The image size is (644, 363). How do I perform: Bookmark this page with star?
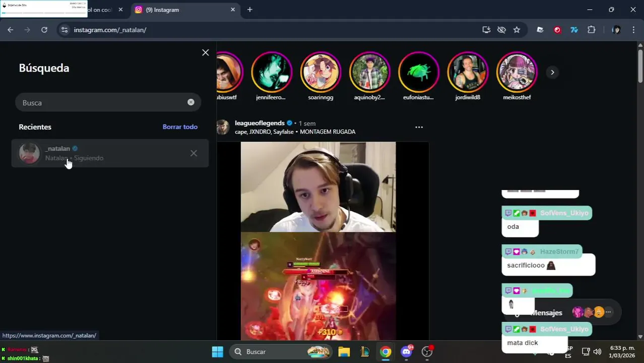(517, 30)
